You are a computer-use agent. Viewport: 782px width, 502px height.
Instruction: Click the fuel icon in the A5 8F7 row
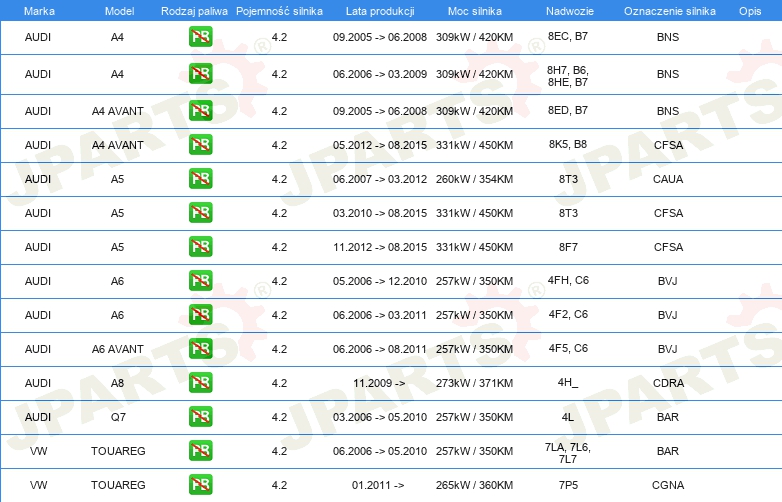pos(200,247)
